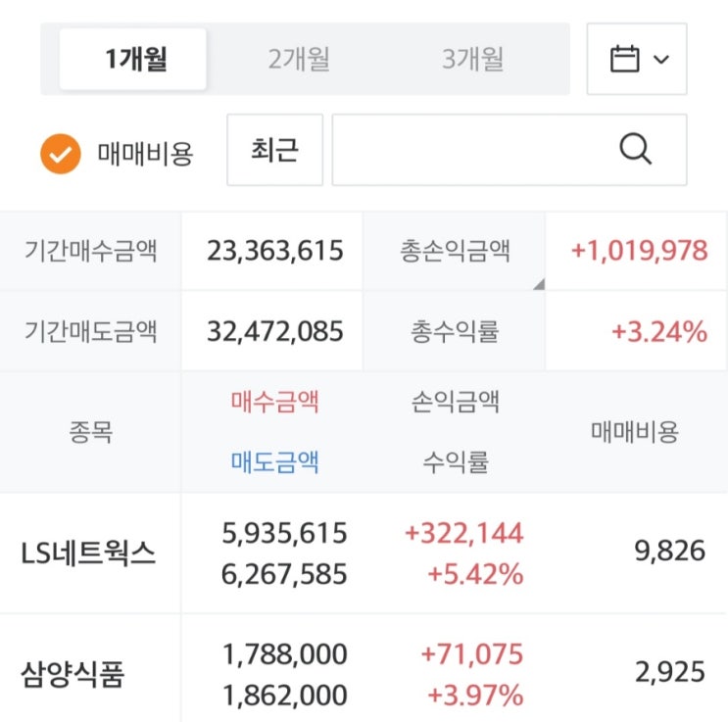Switch to the 3개월 tab
The width and height of the screenshot is (728, 722).
tap(473, 59)
